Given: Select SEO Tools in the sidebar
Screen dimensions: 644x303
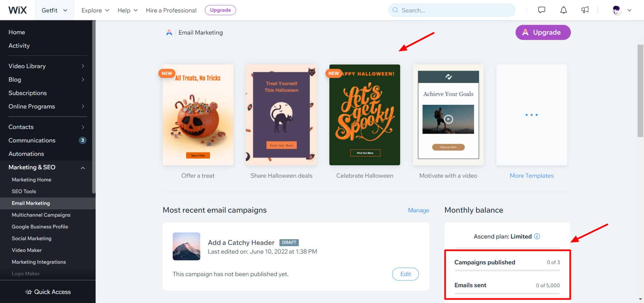Looking at the screenshot, I should (24, 191).
